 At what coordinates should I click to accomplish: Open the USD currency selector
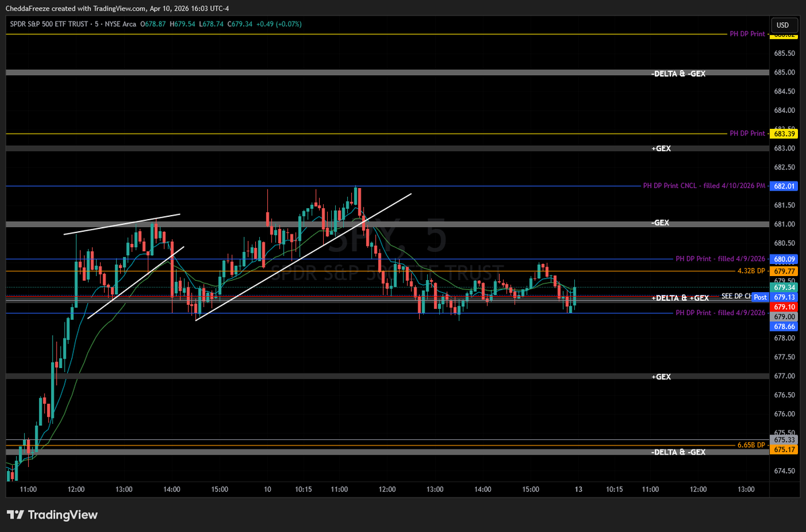[x=783, y=25]
